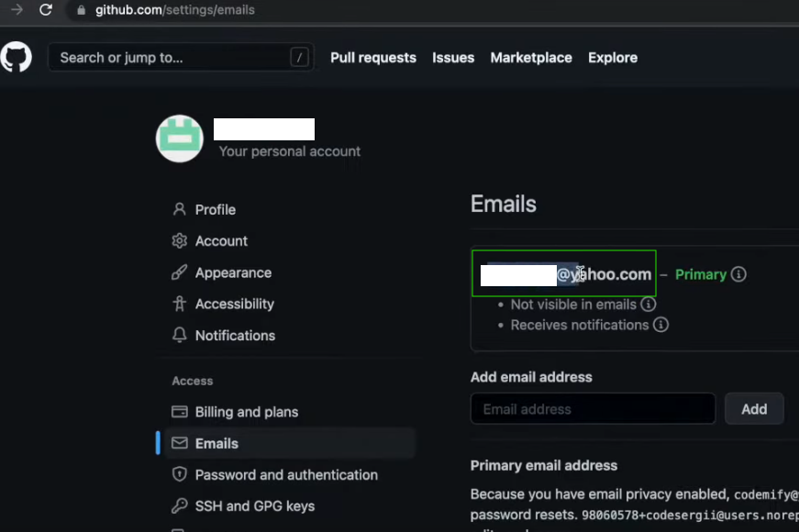Screen dimensions: 799x532
Task: Open Profile settings in sidebar
Action: [x=215, y=209]
